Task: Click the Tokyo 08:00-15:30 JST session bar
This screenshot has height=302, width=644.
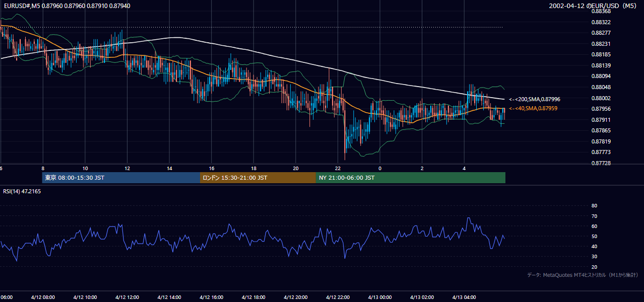Action: 121,178
